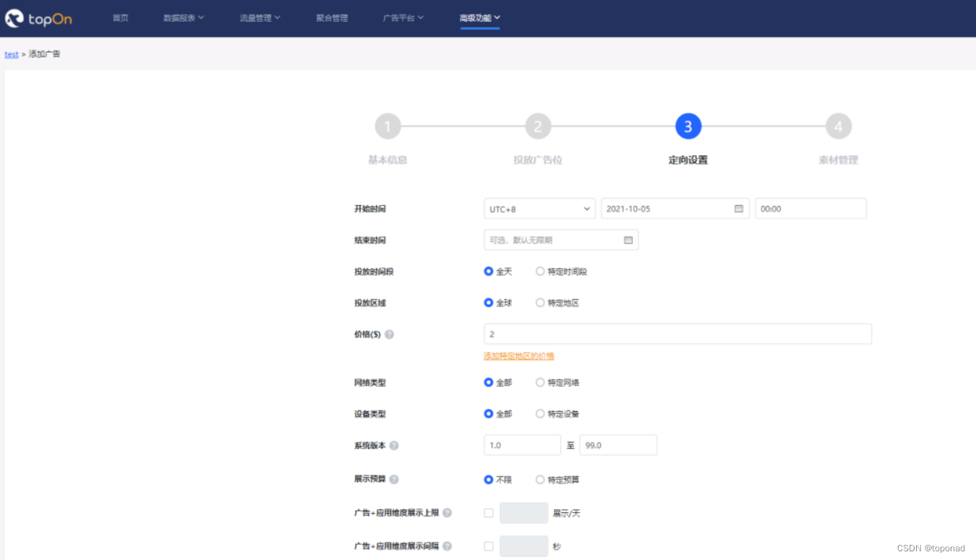
Task: Click the 素材管理 step label
Action: (839, 160)
